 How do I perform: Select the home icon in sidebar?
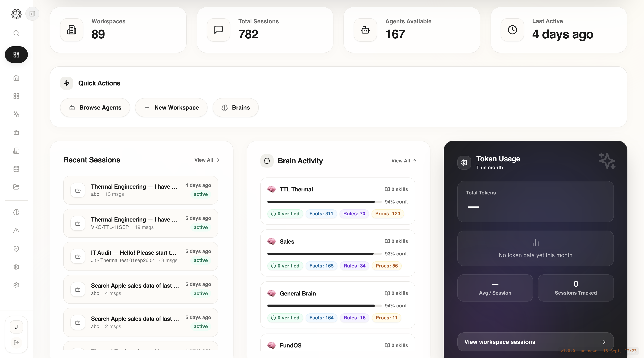click(16, 78)
